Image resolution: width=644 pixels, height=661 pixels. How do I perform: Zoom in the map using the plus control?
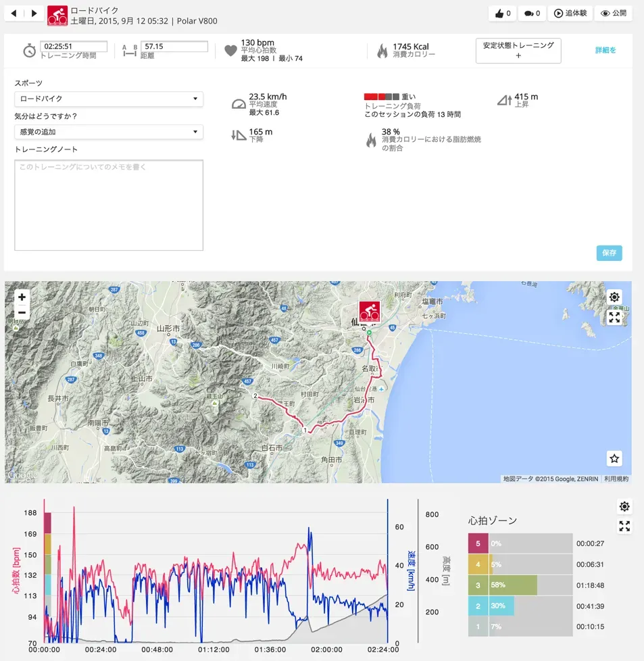click(x=21, y=296)
